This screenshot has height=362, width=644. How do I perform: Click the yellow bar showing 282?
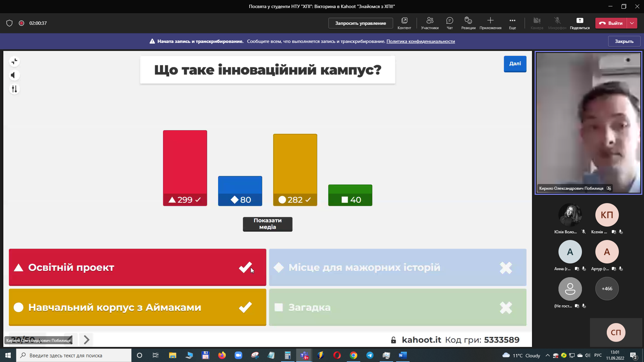pos(295,170)
